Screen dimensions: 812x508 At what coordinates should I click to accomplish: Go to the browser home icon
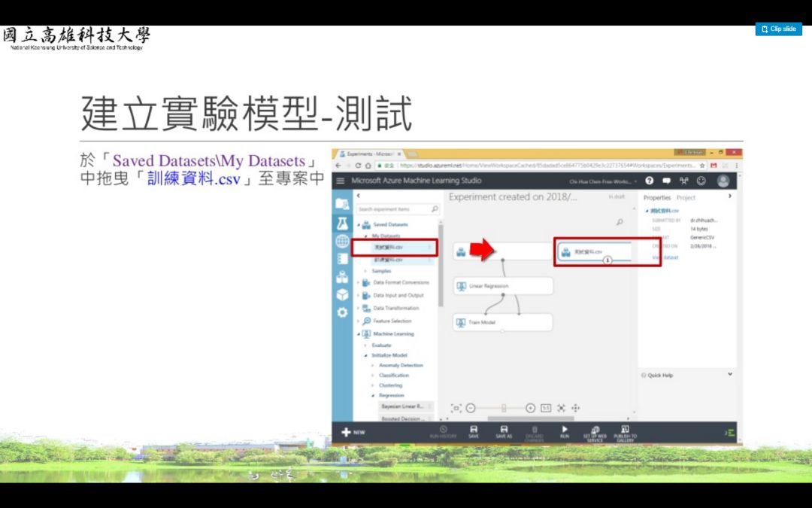368,166
